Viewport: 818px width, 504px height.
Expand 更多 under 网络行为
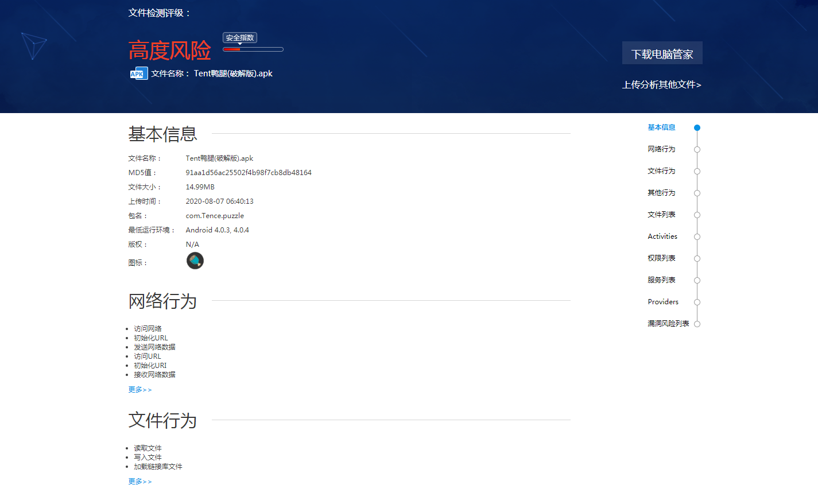tap(140, 390)
